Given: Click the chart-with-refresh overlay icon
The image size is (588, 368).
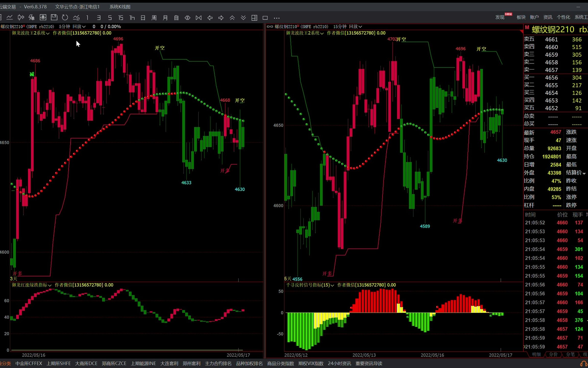Looking at the screenshot, I should pyautogui.click(x=76, y=18).
